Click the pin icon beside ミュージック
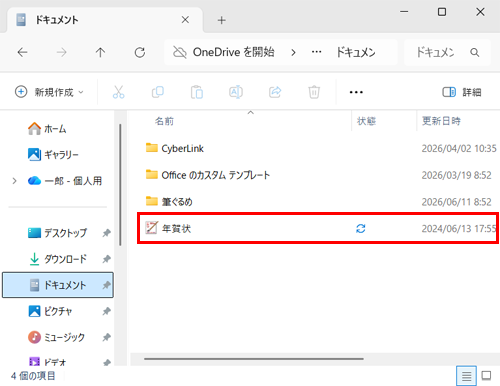Image resolution: width=500 pixels, height=386 pixels. tap(106, 337)
